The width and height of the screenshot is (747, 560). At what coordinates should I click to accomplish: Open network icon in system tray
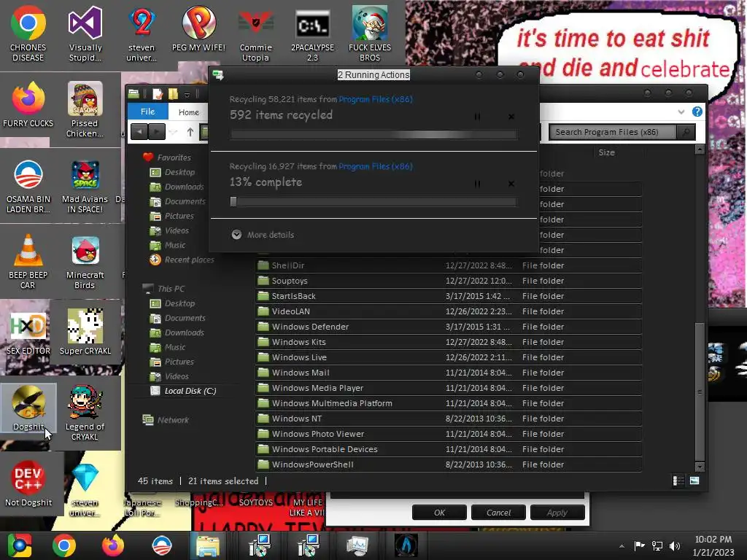coord(657,546)
